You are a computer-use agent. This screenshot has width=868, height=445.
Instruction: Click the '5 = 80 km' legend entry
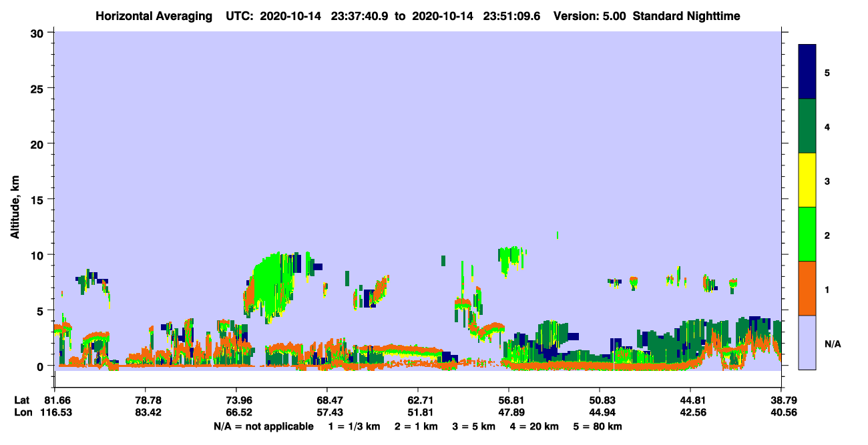pos(598,426)
